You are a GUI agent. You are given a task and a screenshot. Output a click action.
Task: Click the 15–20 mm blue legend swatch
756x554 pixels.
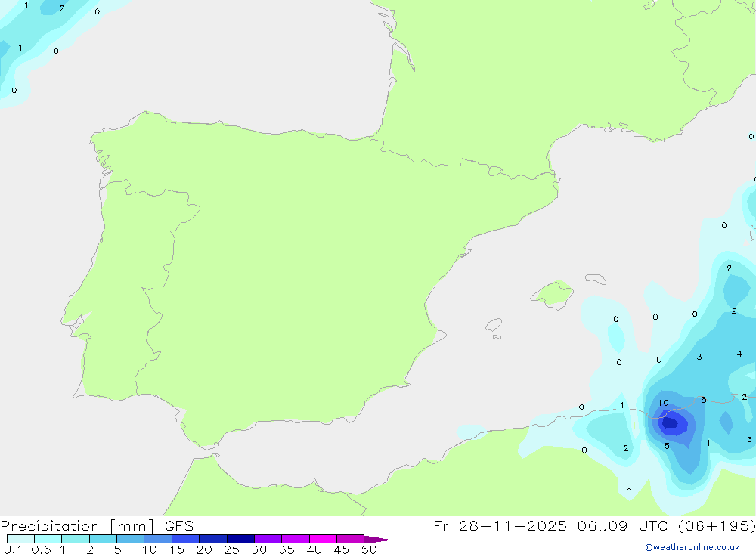(185, 539)
